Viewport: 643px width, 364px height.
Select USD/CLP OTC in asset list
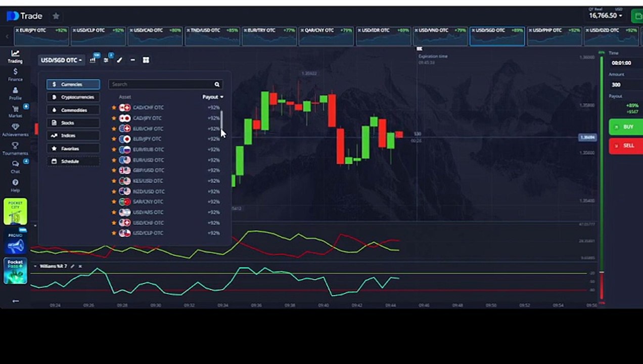167,233
